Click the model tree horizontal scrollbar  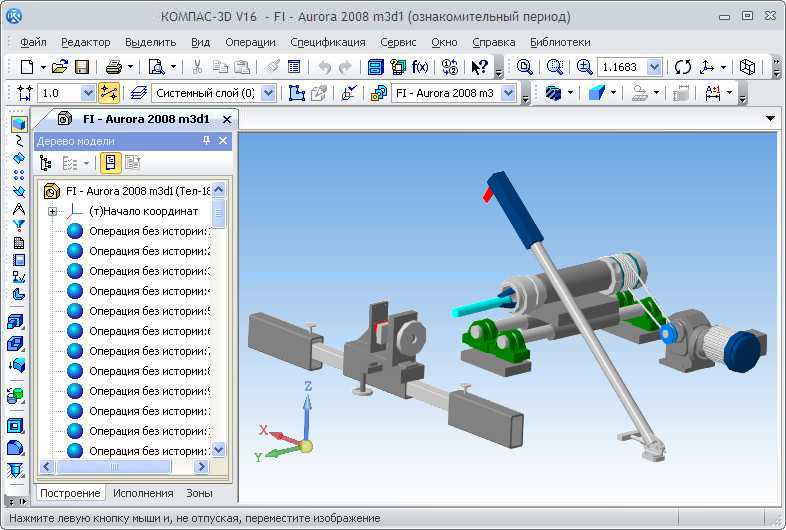(120, 467)
